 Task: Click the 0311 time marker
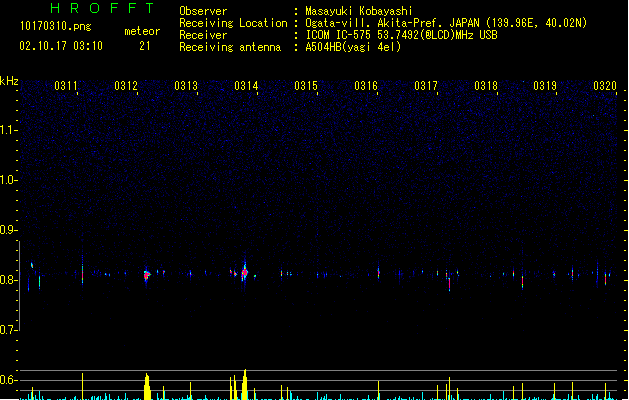tap(66, 86)
